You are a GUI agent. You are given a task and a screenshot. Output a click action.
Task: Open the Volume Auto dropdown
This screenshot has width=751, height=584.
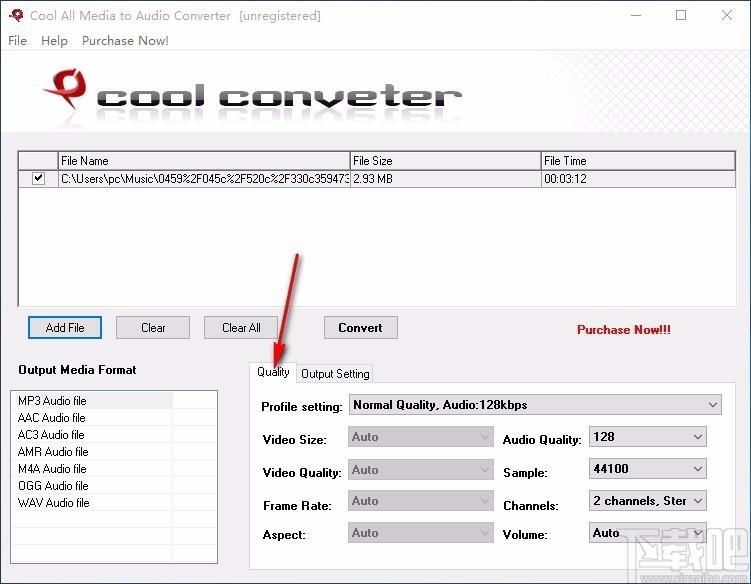coord(648,533)
